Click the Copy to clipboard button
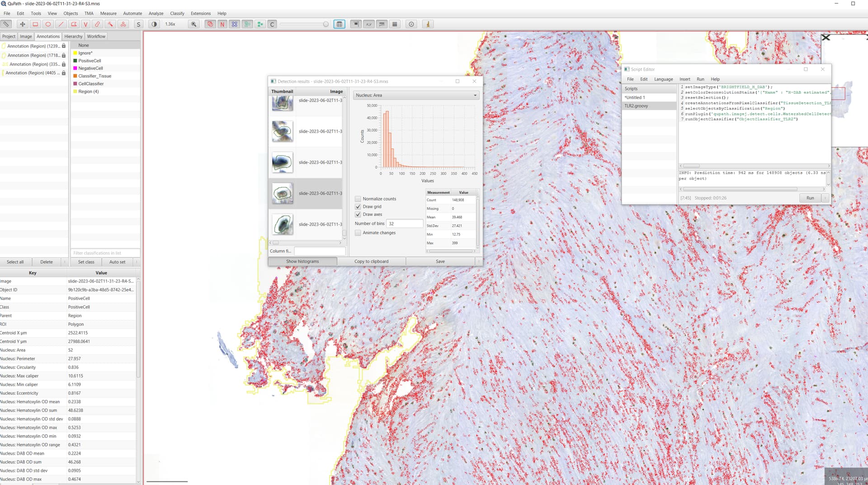 tap(371, 261)
